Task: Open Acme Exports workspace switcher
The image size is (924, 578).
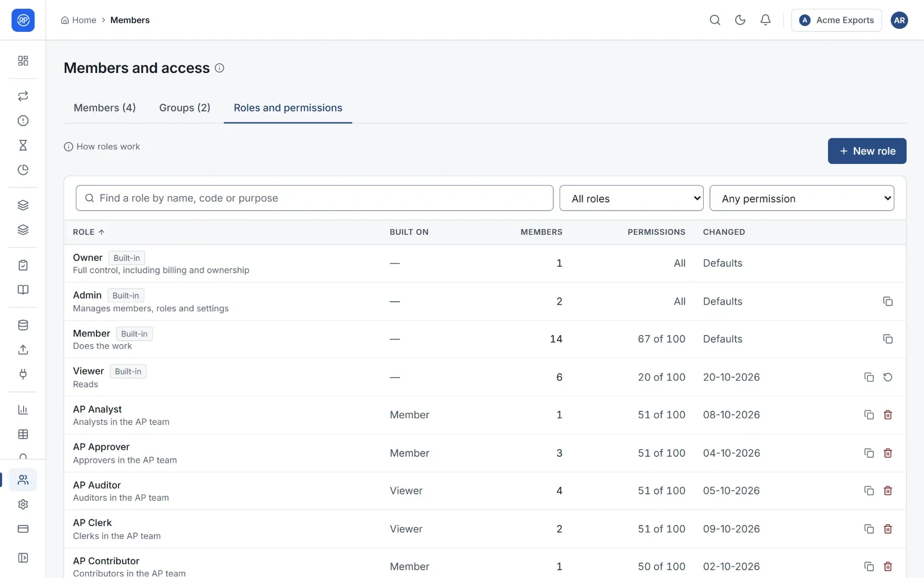Action: 836,20
